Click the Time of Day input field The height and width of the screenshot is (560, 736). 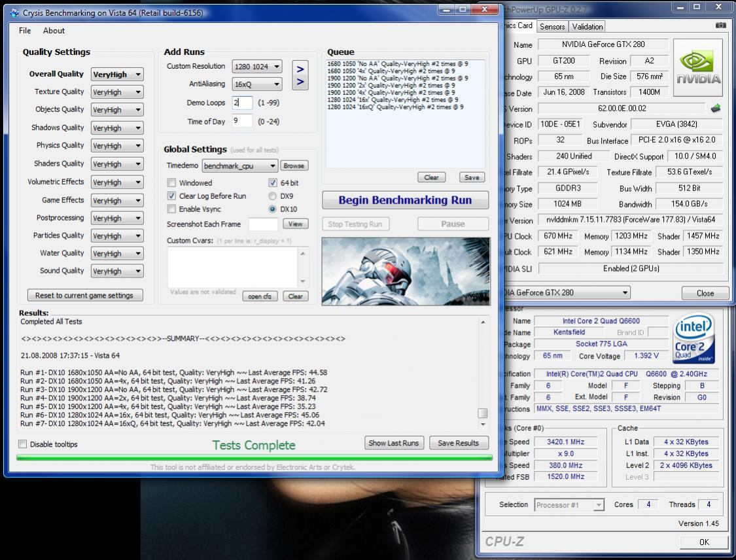point(242,121)
